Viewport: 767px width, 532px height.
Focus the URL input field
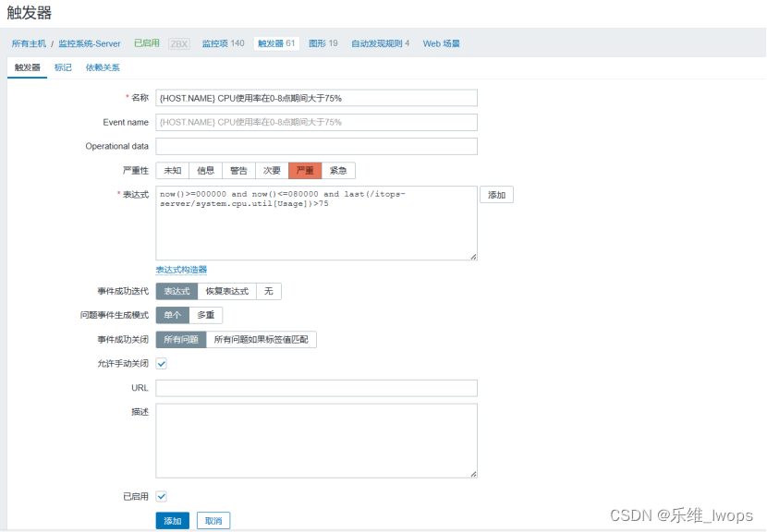(x=316, y=388)
